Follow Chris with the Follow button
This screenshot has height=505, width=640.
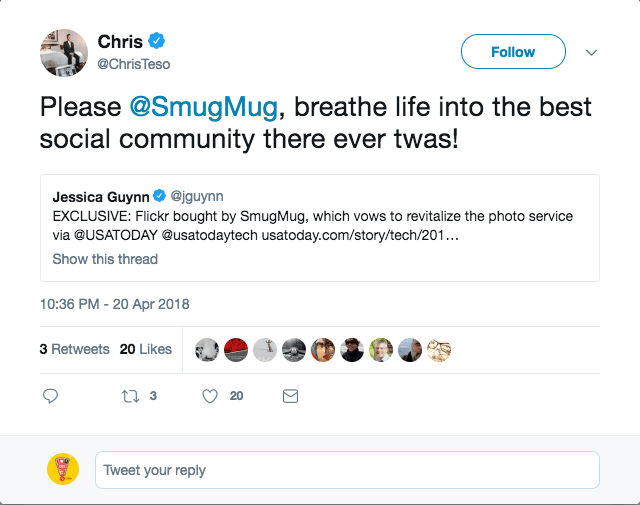click(x=512, y=52)
